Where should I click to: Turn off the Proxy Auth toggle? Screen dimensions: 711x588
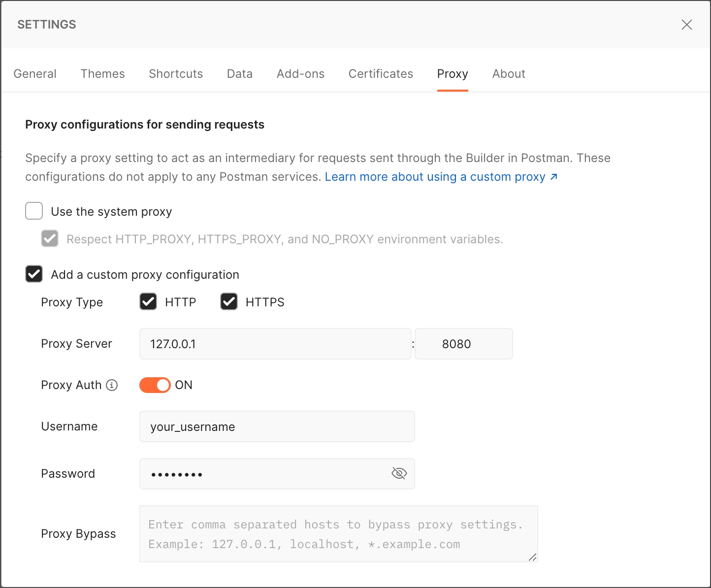[x=155, y=385]
